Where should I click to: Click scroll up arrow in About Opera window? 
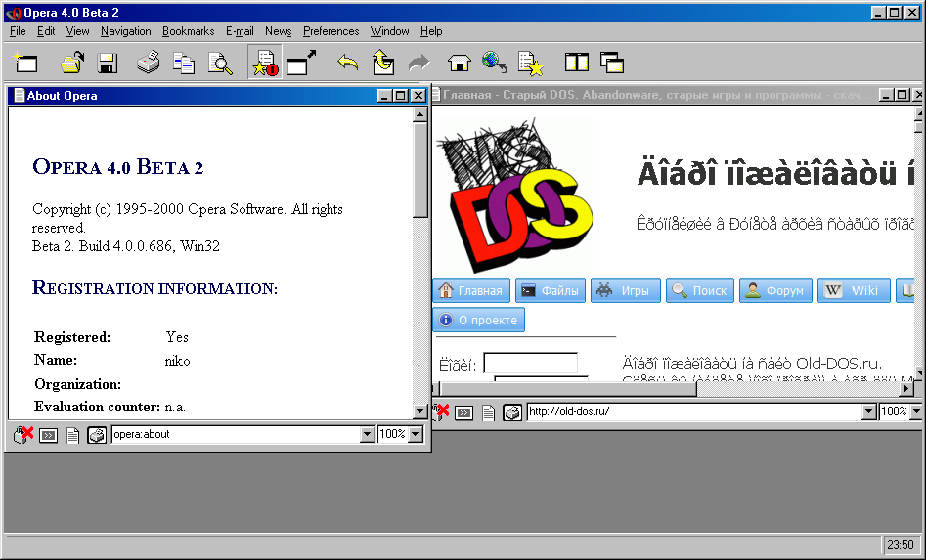click(419, 114)
